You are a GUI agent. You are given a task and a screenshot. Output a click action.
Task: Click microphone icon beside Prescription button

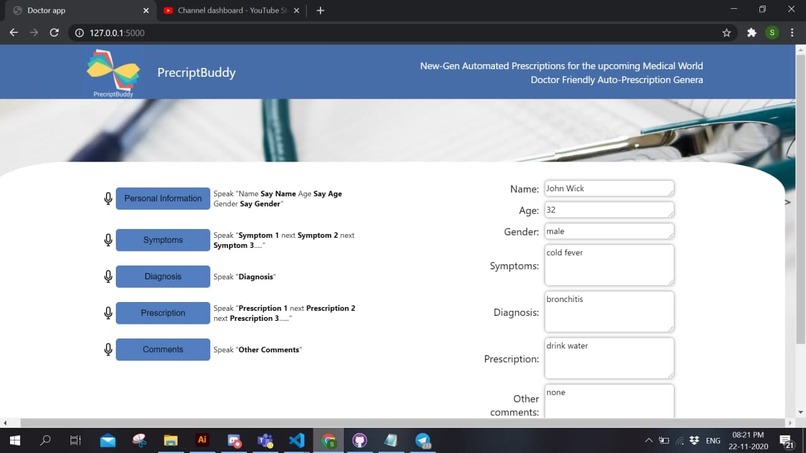point(108,313)
